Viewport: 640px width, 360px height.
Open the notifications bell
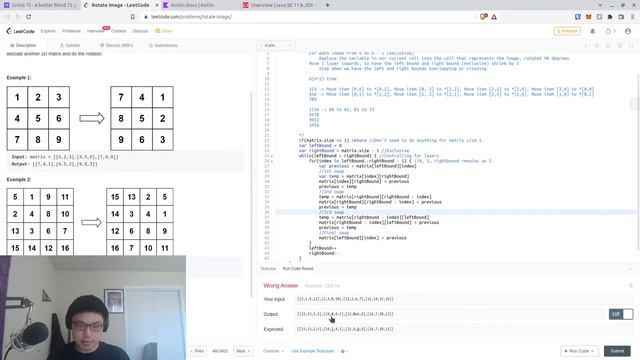[593, 31]
